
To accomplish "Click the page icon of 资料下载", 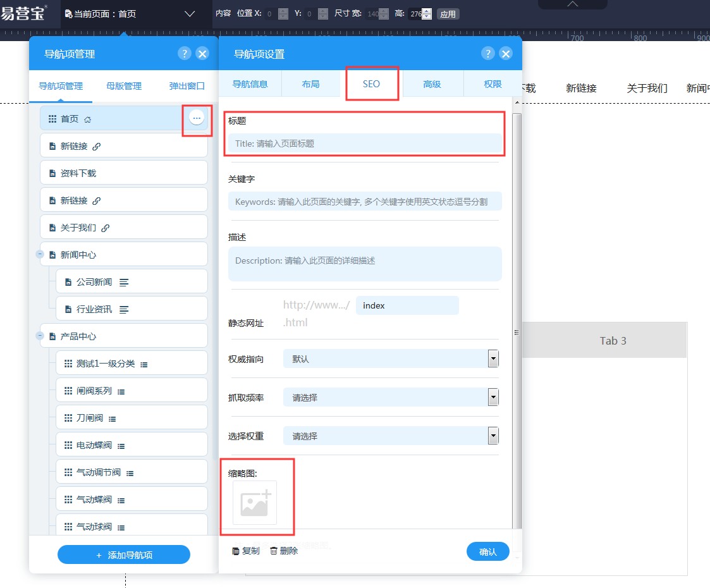I will (x=52, y=173).
